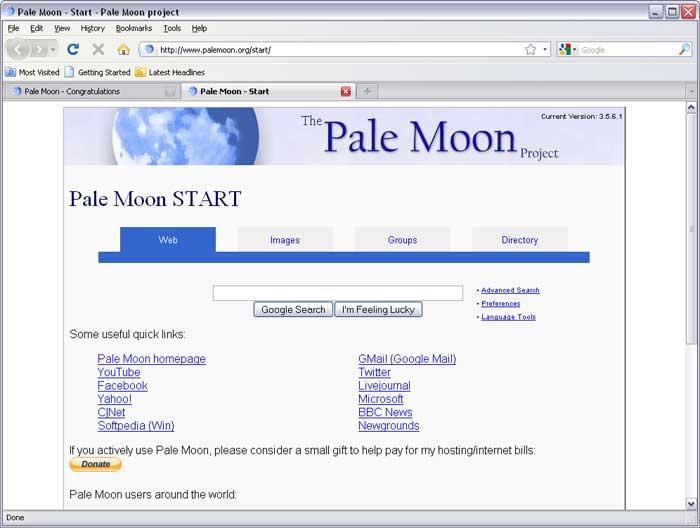Viewport: 700px width, 528px height.
Task: Open the Language Tools link
Action: tap(508, 317)
